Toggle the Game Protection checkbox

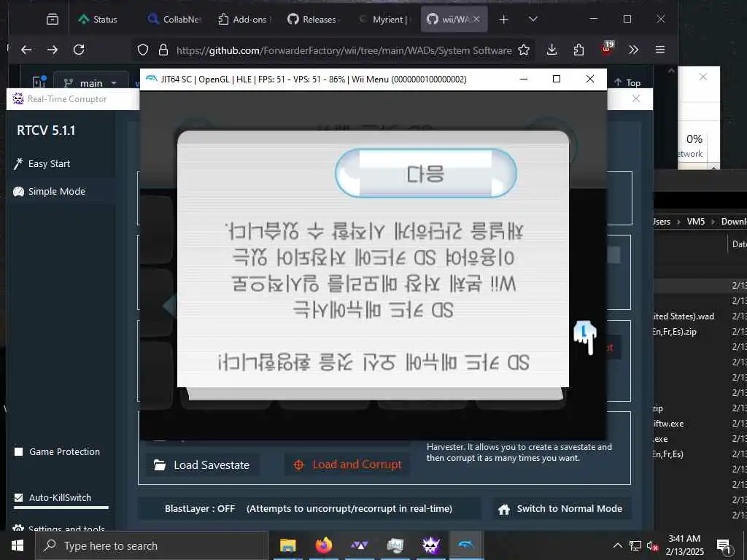point(18,451)
